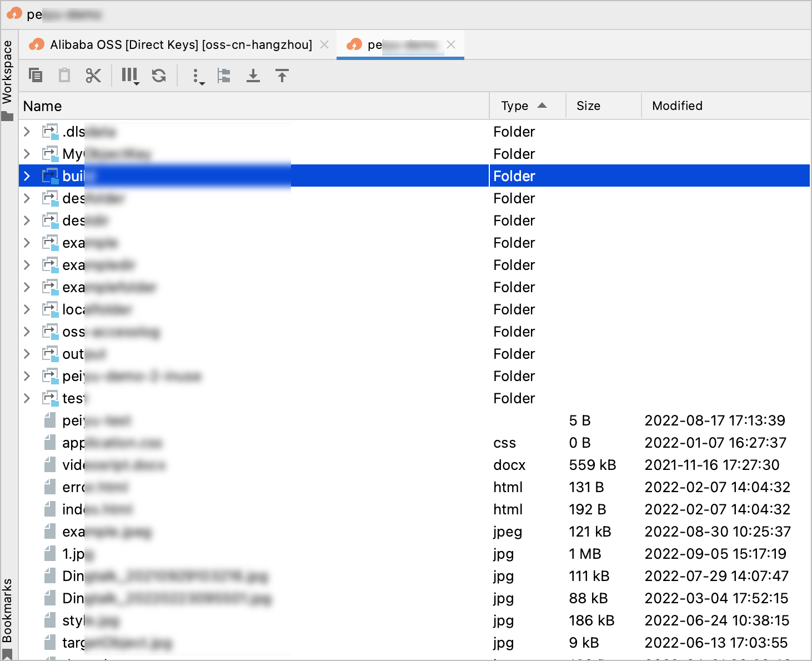Select the 1.jpg file row
This screenshot has width=812, height=661.
[414, 554]
